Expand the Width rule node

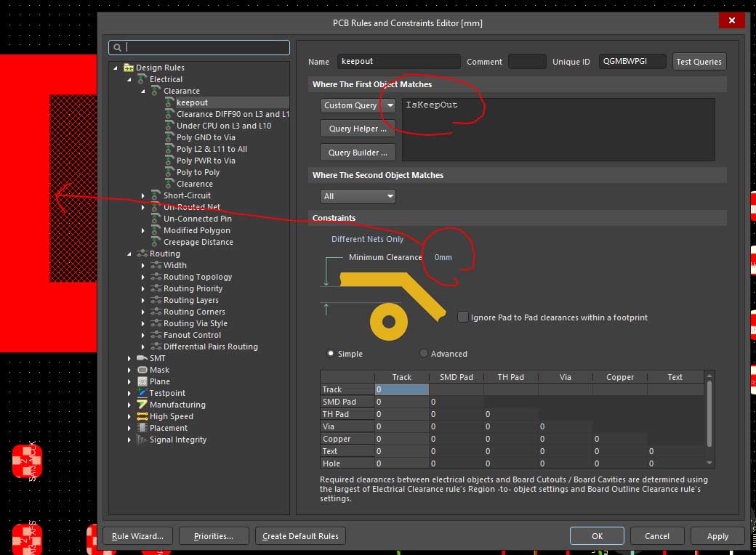[x=143, y=265]
